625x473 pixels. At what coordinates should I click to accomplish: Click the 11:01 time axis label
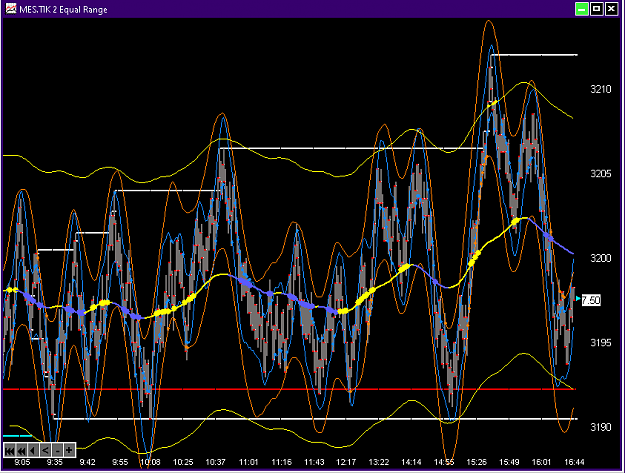248,462
